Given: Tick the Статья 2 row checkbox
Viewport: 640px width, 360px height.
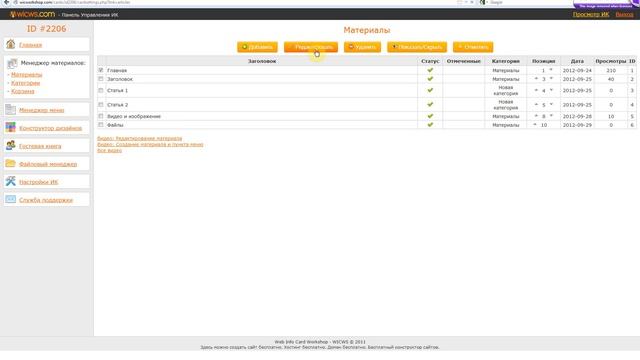Looking at the screenshot, I should 101,104.
